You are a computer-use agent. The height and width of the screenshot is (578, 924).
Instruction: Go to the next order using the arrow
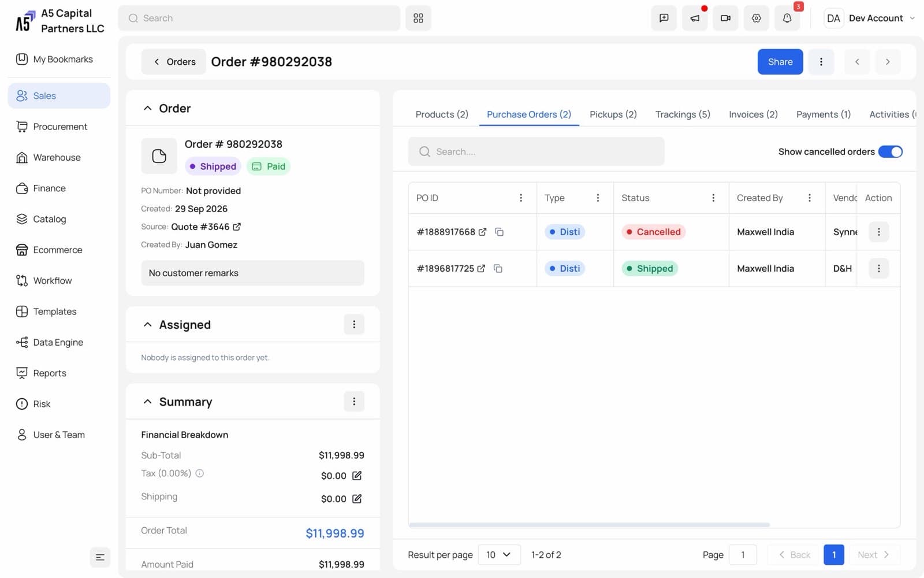pyautogui.click(x=888, y=62)
